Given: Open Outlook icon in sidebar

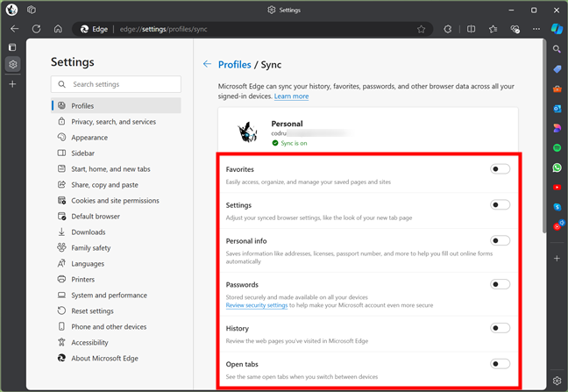Looking at the screenshot, I should click(x=557, y=109).
